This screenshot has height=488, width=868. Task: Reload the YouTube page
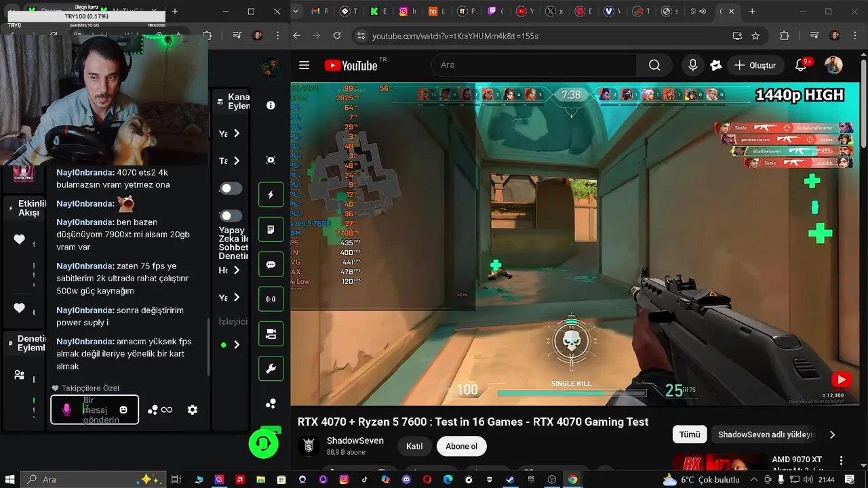pyautogui.click(x=337, y=35)
